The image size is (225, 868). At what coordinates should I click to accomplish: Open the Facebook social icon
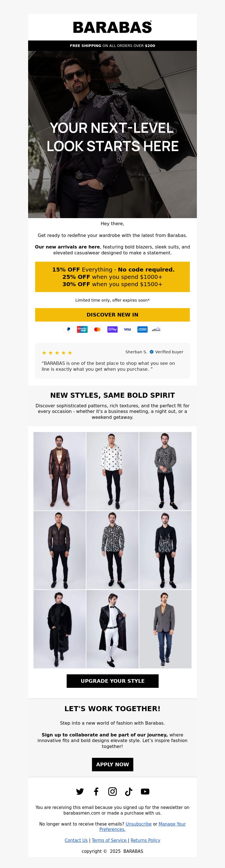[x=96, y=792]
